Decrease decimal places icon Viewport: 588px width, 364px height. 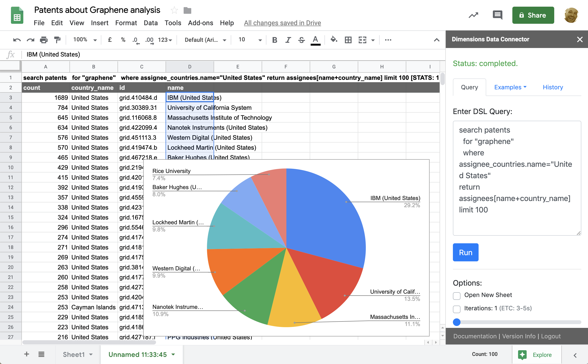click(x=136, y=40)
